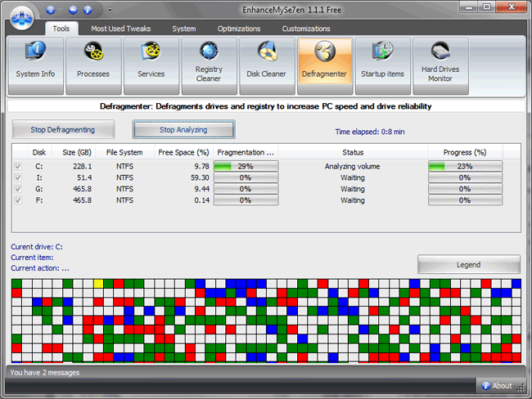Open the Services tool
Viewport: 532px width, 399px height.
point(151,65)
